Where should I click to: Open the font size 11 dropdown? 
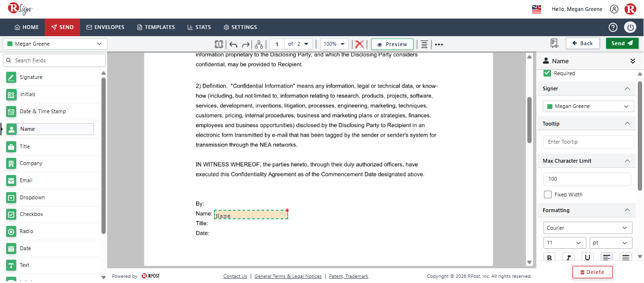(564, 243)
